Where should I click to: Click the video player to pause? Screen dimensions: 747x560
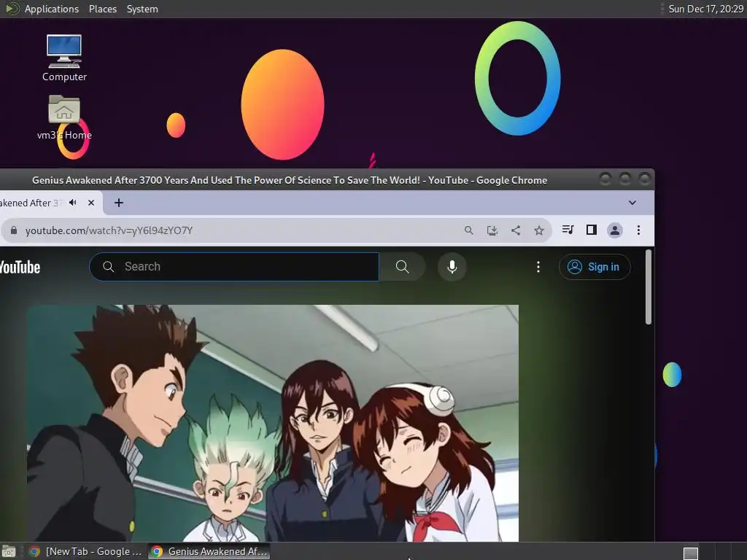[273, 423]
